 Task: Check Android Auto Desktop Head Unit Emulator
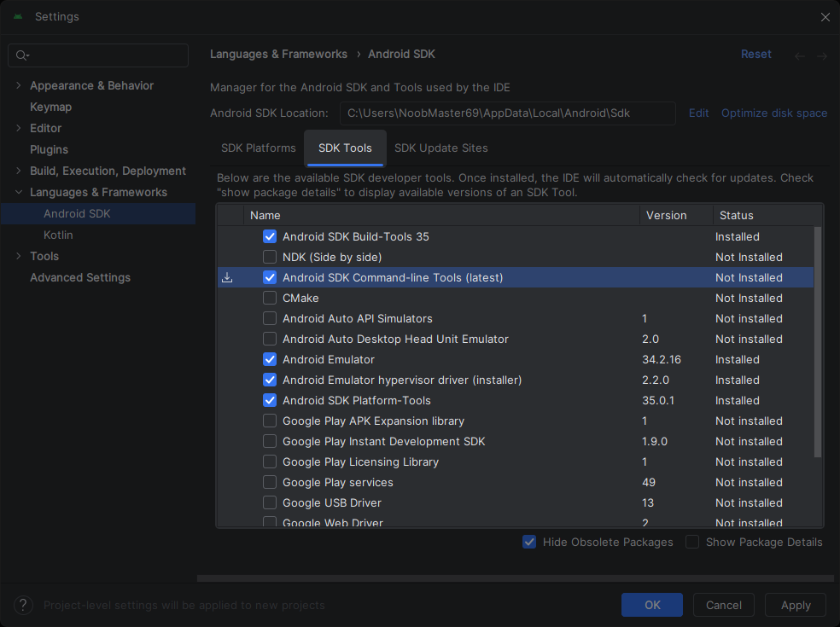tap(270, 339)
